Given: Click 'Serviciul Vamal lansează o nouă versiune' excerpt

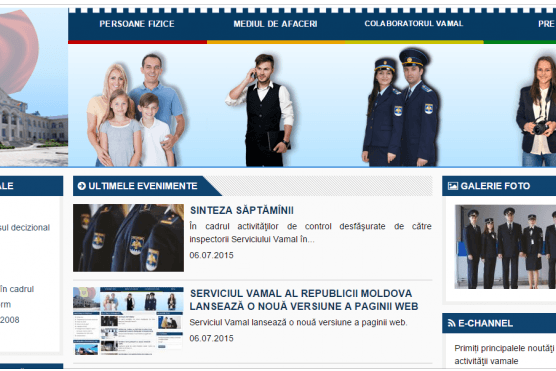Looking at the screenshot, I should [x=298, y=322].
